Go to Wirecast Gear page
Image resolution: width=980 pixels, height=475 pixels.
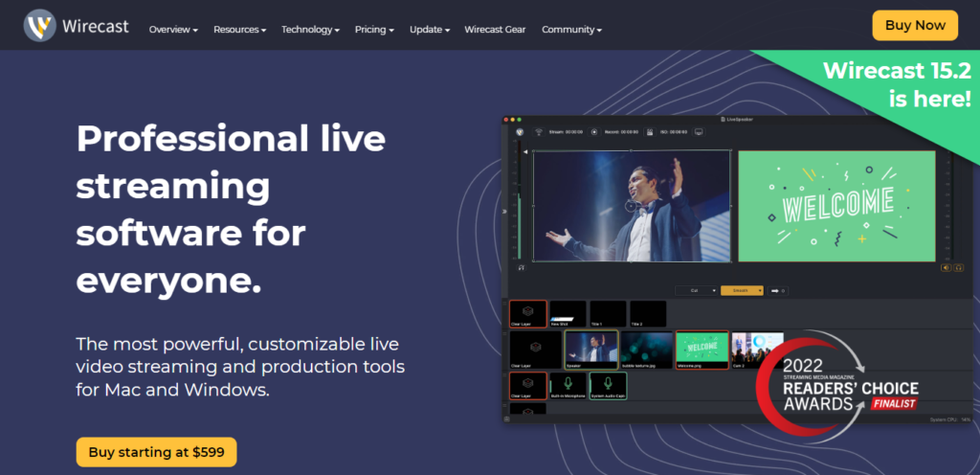click(x=495, y=30)
